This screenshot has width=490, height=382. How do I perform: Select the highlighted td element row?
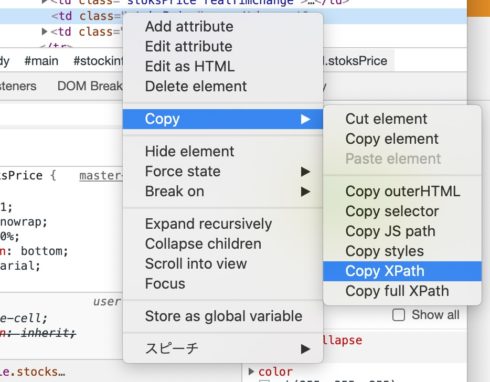(x=61, y=16)
